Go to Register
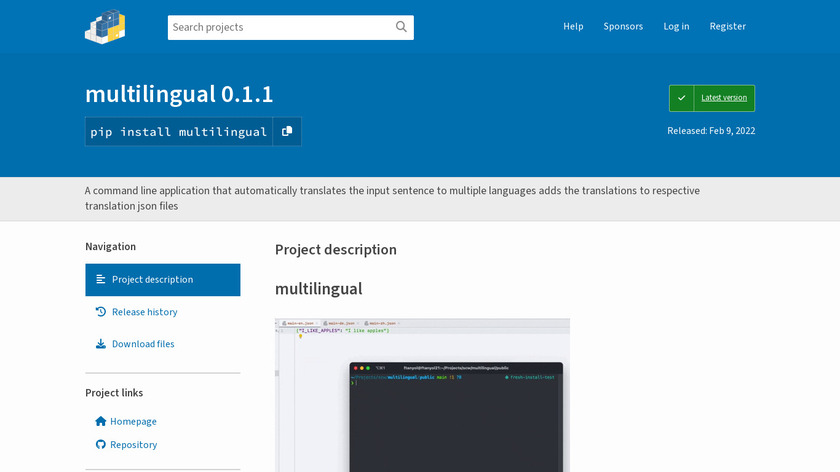This screenshot has height=472, width=840. [x=727, y=26]
